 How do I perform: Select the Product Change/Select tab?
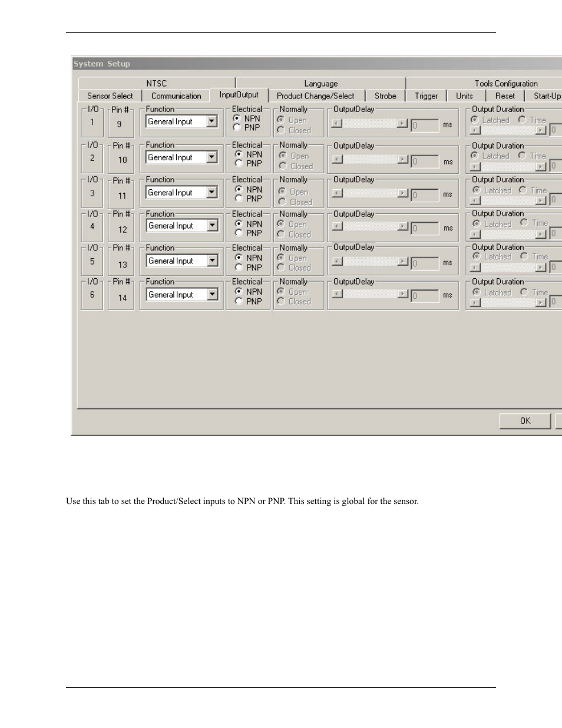click(x=316, y=96)
